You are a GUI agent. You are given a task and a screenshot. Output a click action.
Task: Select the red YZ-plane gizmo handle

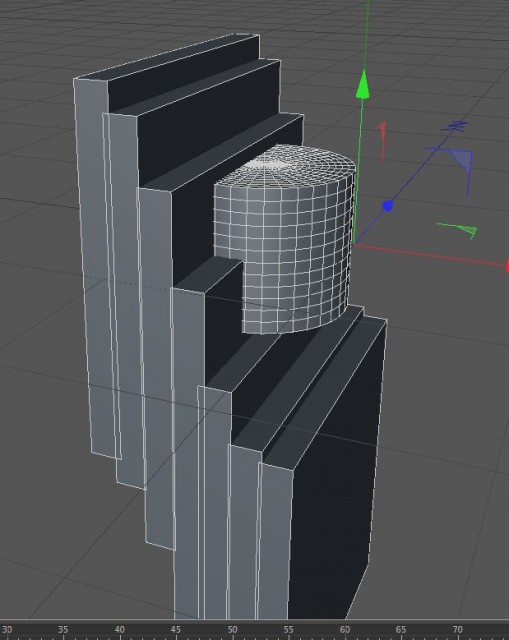[x=382, y=140]
